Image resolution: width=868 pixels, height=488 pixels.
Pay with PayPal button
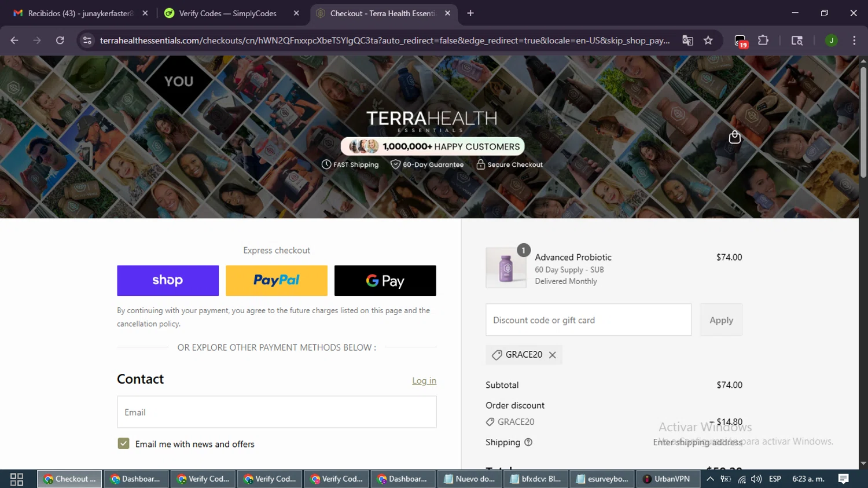pos(277,281)
